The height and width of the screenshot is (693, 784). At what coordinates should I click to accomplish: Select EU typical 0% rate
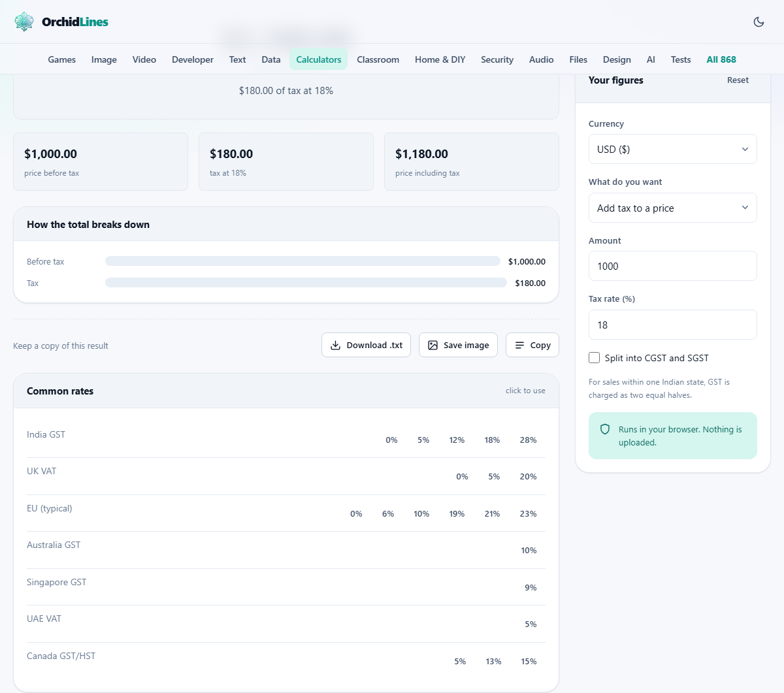tap(356, 514)
